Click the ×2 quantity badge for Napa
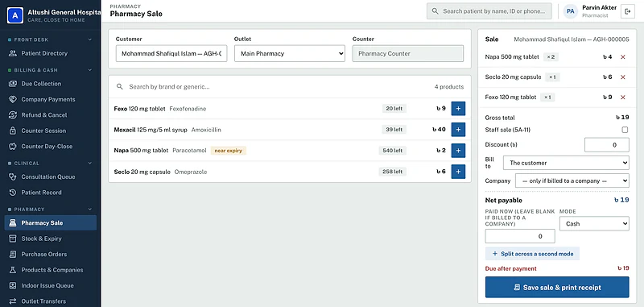Image resolution: width=644 pixels, height=307 pixels. click(551, 57)
